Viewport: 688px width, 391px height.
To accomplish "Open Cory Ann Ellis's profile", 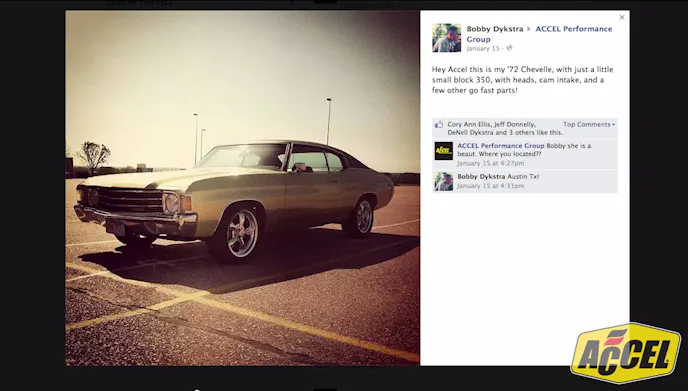I will point(469,125).
